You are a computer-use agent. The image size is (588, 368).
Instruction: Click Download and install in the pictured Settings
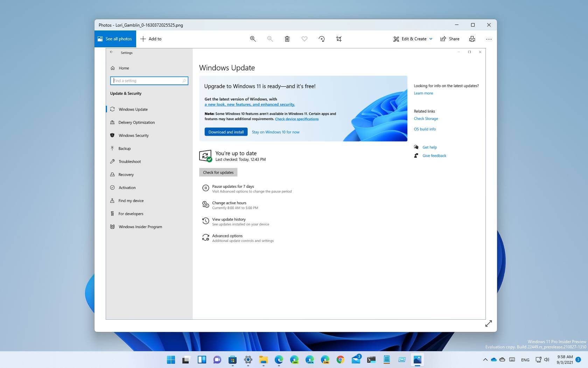tap(226, 132)
